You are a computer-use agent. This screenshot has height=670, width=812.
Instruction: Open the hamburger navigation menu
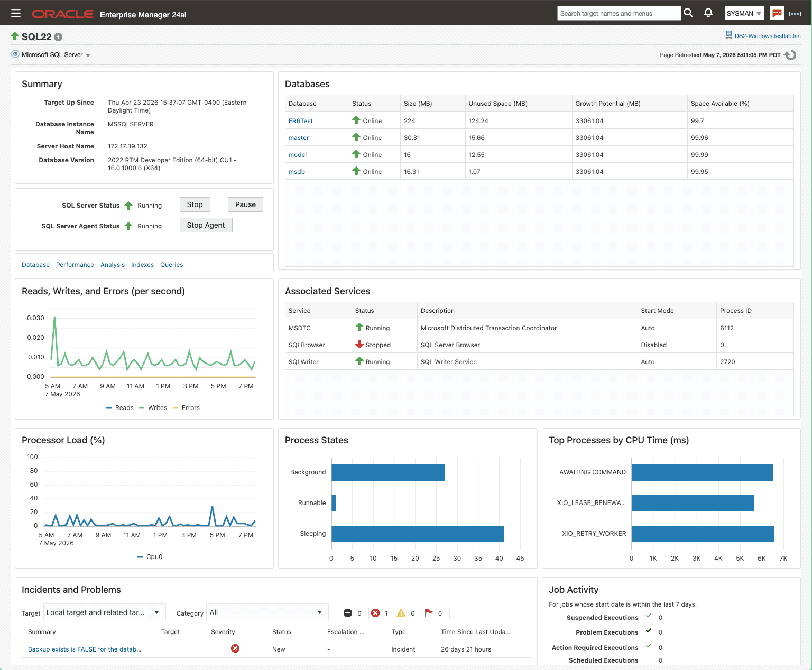pyautogui.click(x=15, y=13)
